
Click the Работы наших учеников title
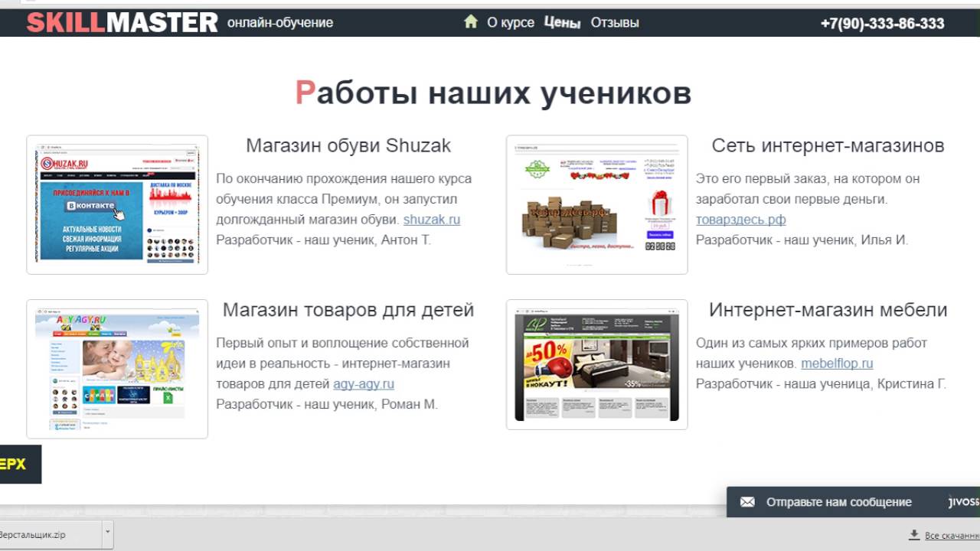(493, 93)
